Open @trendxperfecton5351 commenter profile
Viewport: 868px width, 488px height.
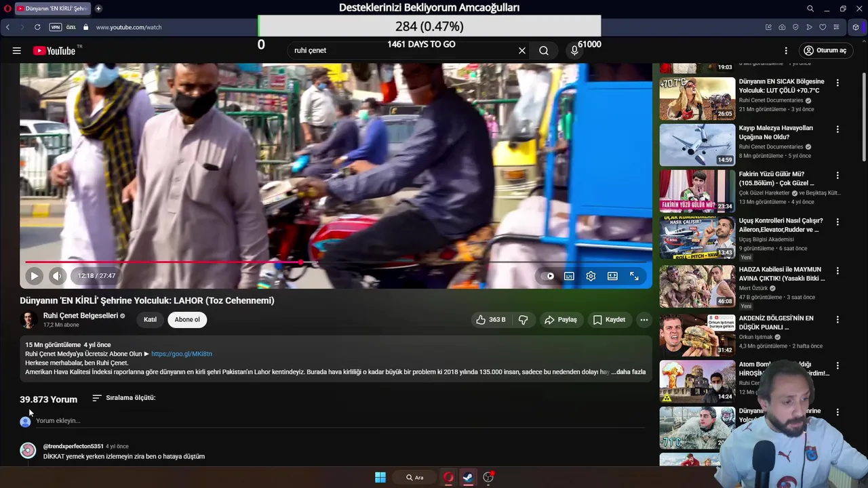click(73, 447)
